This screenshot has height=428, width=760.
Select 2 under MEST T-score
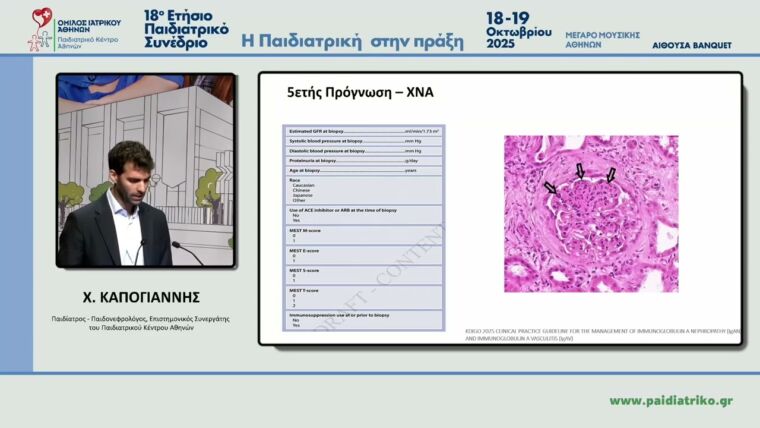[294, 305]
